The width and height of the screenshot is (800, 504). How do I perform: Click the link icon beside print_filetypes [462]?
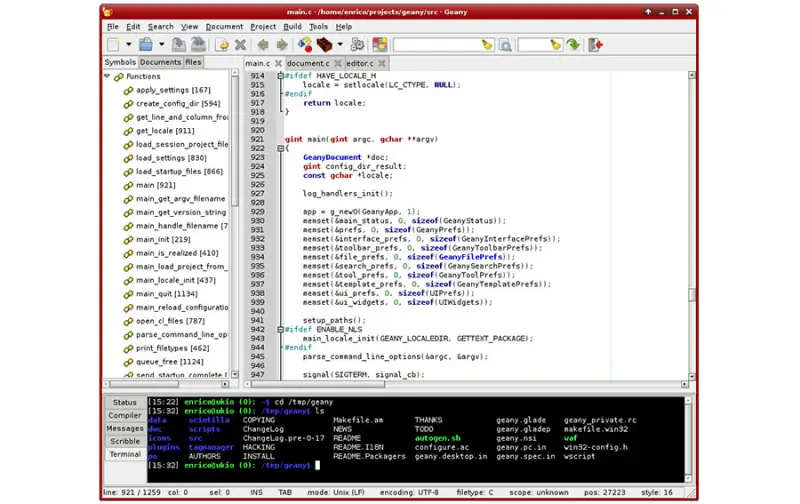(x=128, y=348)
